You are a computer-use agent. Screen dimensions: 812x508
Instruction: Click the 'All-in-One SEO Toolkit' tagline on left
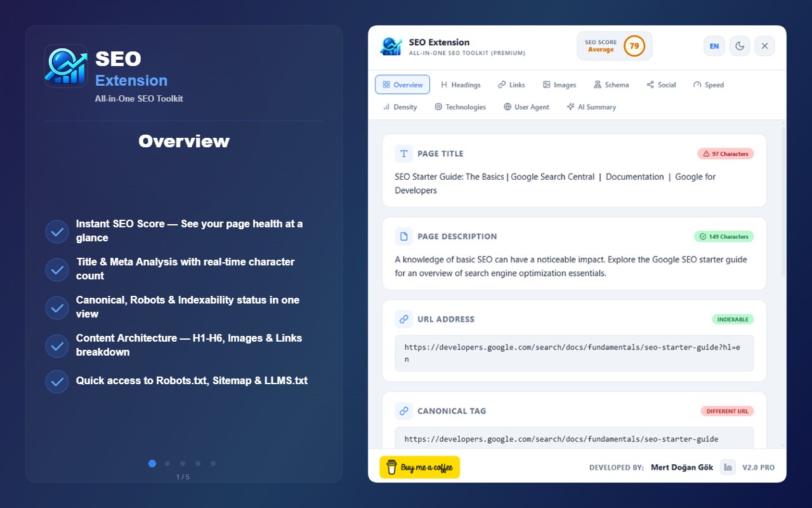point(139,98)
